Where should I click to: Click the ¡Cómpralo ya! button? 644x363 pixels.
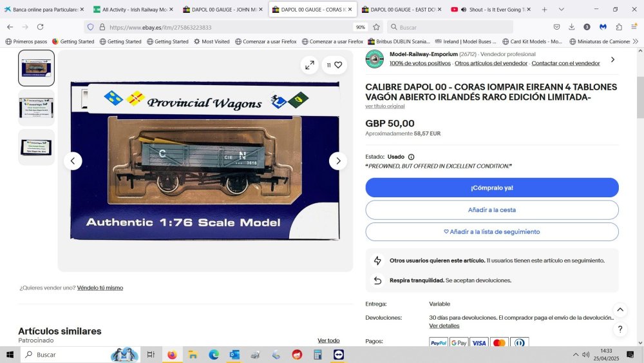492,188
